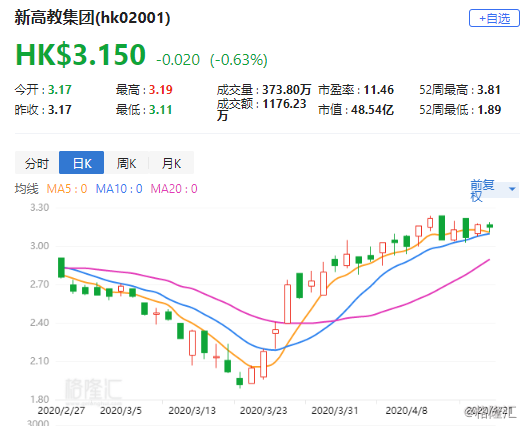
Task: Click the 3.00 price axis label
Action: [40, 246]
